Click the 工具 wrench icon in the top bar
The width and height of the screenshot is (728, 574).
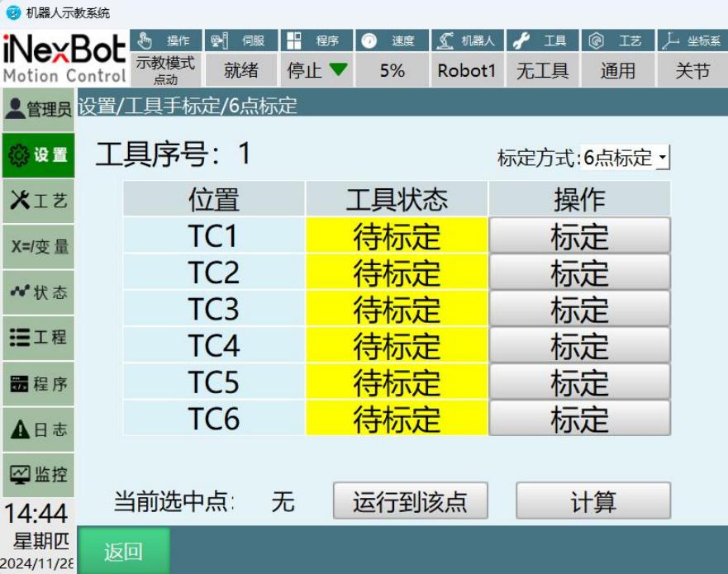coord(521,40)
